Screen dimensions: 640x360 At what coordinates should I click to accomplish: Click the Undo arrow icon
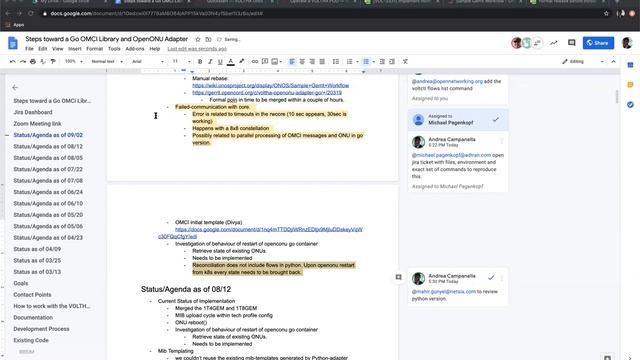tap(13, 62)
